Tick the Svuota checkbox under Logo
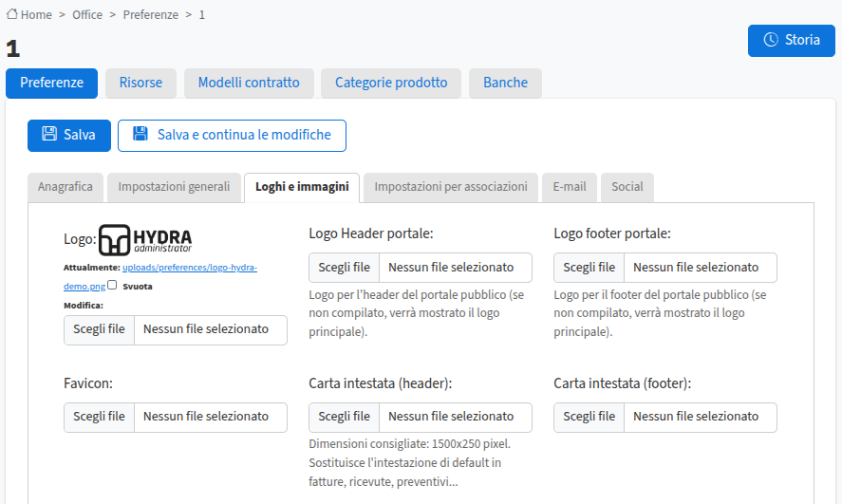The image size is (842, 504). [x=112, y=285]
